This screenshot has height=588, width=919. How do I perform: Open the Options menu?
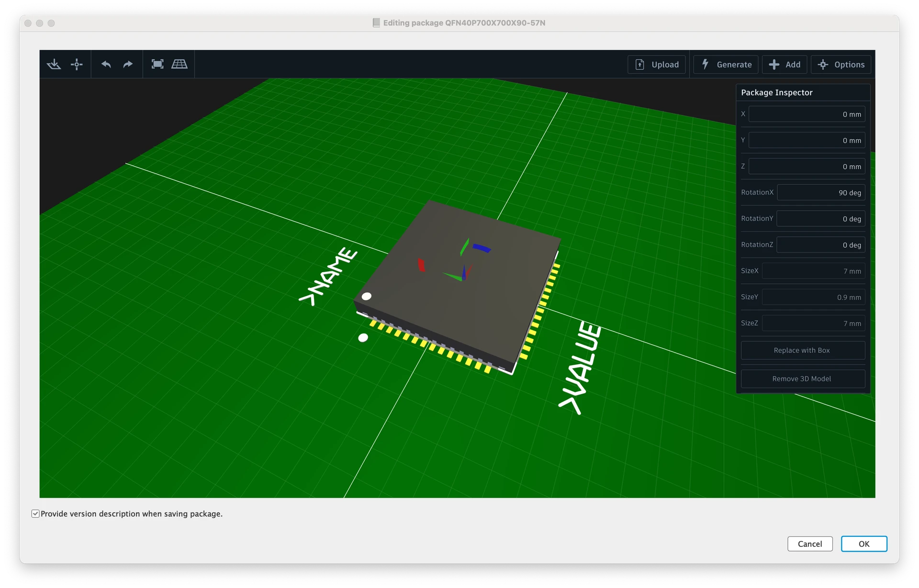[841, 65]
